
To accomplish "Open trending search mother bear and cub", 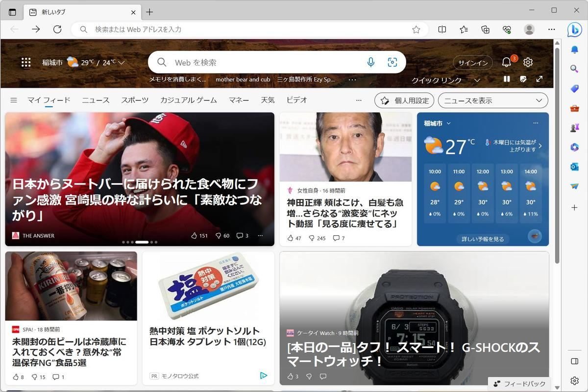I will pos(243,79).
